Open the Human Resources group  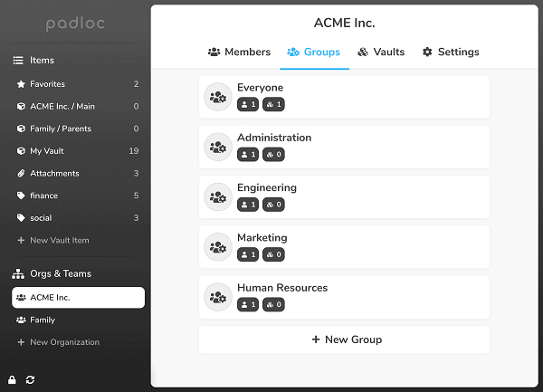pyautogui.click(x=344, y=297)
